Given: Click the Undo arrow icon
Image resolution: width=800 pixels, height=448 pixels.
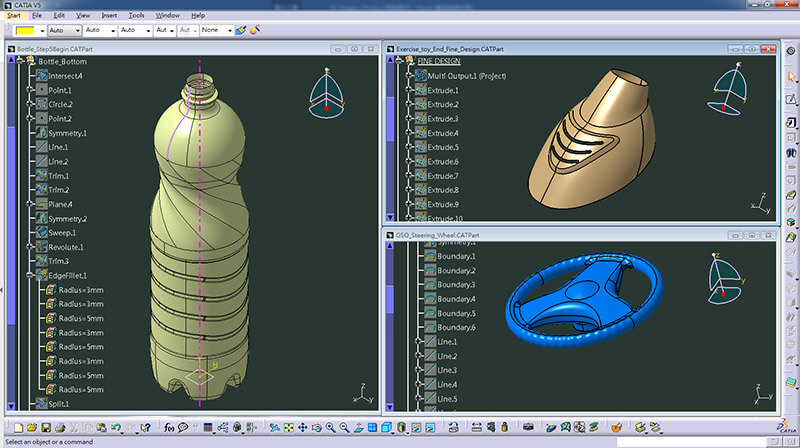Looking at the screenshot, I should pyautogui.click(x=116, y=428).
